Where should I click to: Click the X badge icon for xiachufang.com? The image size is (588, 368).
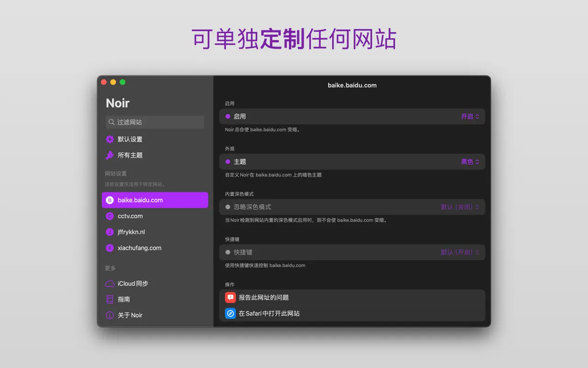pos(110,248)
